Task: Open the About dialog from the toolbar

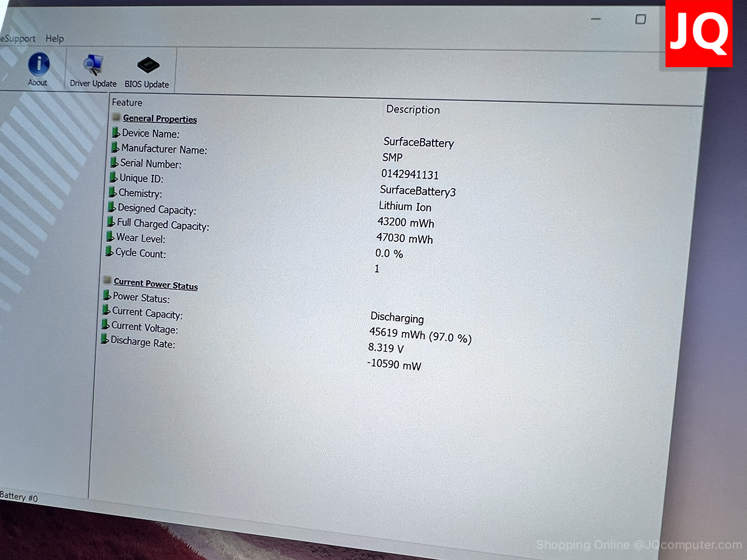Action: point(38,69)
